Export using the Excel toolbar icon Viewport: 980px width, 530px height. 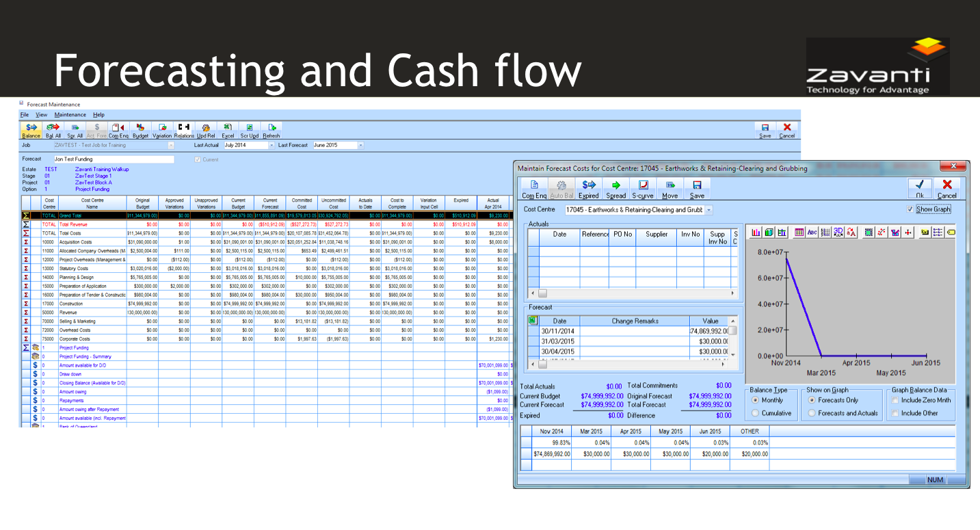(228, 131)
